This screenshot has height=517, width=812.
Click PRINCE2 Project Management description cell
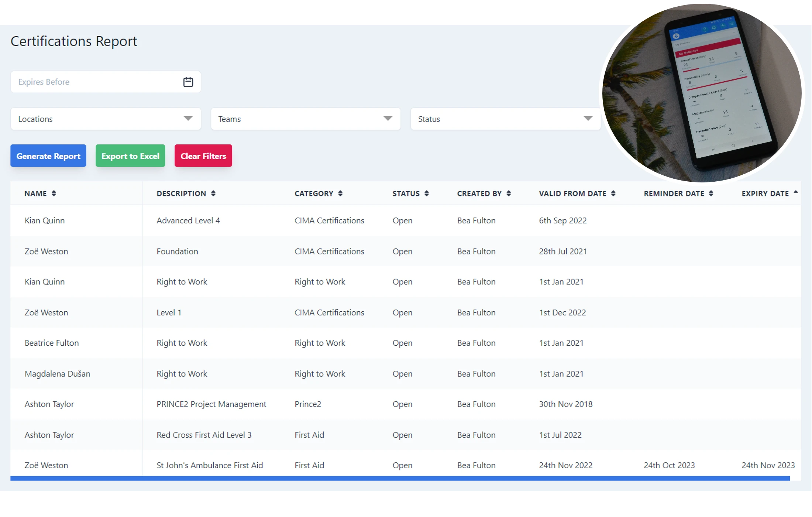point(211,404)
